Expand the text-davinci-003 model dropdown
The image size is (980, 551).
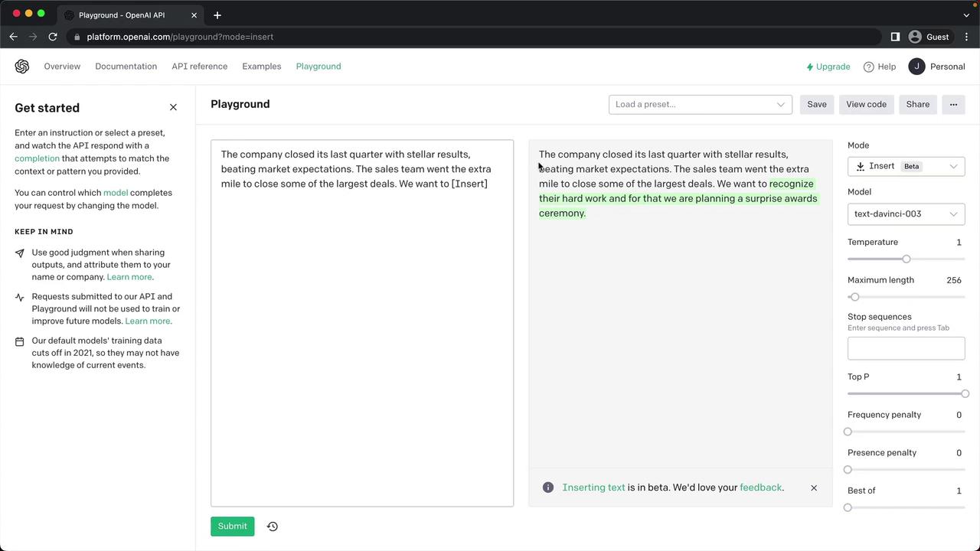coord(906,214)
